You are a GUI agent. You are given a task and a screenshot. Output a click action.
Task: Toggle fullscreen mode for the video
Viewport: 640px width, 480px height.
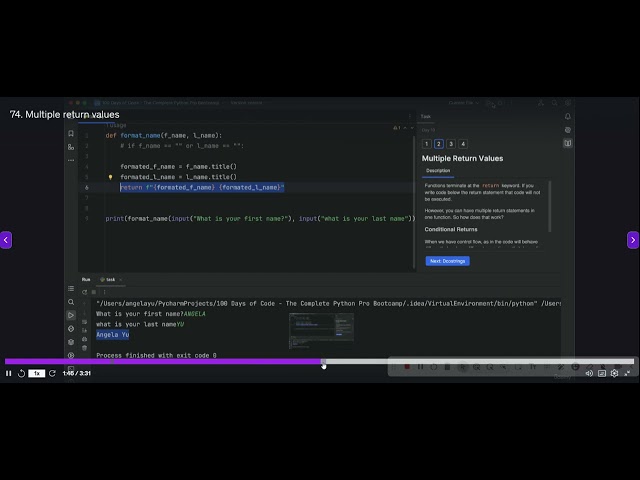coord(627,373)
